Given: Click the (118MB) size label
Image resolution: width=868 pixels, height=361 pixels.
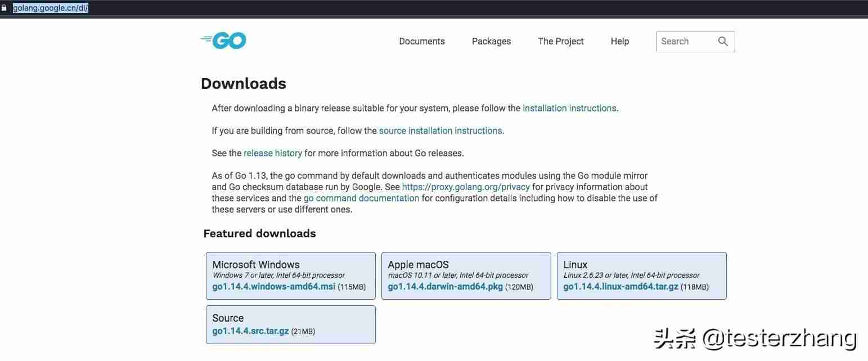Looking at the screenshot, I should pyautogui.click(x=695, y=287).
